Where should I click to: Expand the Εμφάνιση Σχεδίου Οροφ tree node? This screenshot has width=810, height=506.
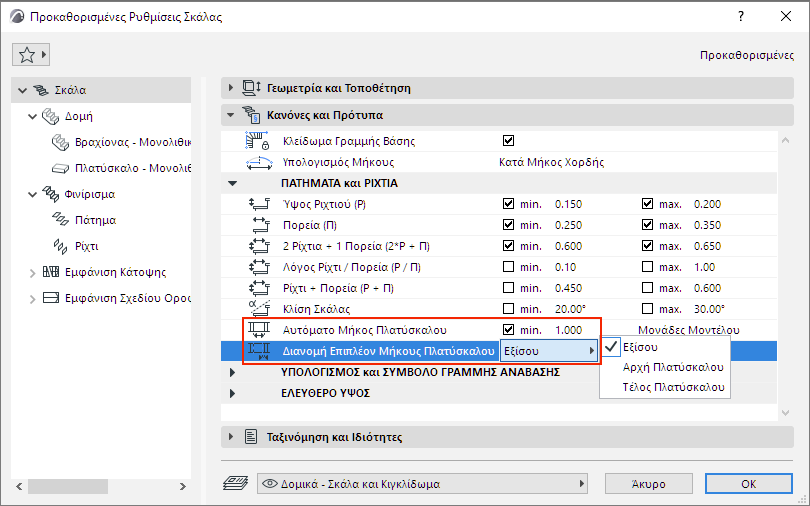pyautogui.click(x=32, y=298)
